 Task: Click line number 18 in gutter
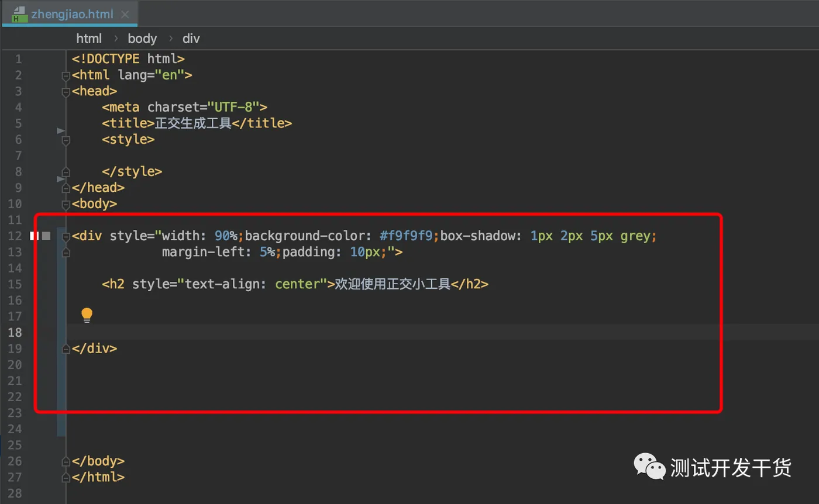[x=15, y=333]
